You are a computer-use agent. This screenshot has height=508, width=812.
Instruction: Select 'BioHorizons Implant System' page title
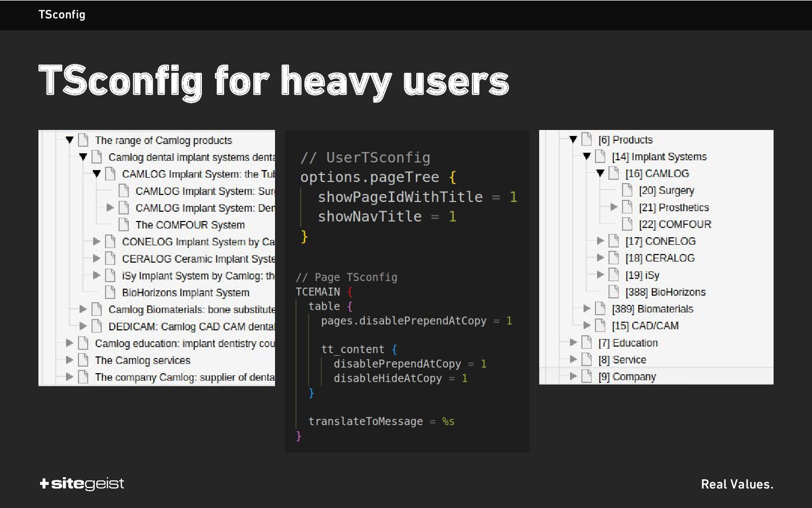click(x=186, y=292)
